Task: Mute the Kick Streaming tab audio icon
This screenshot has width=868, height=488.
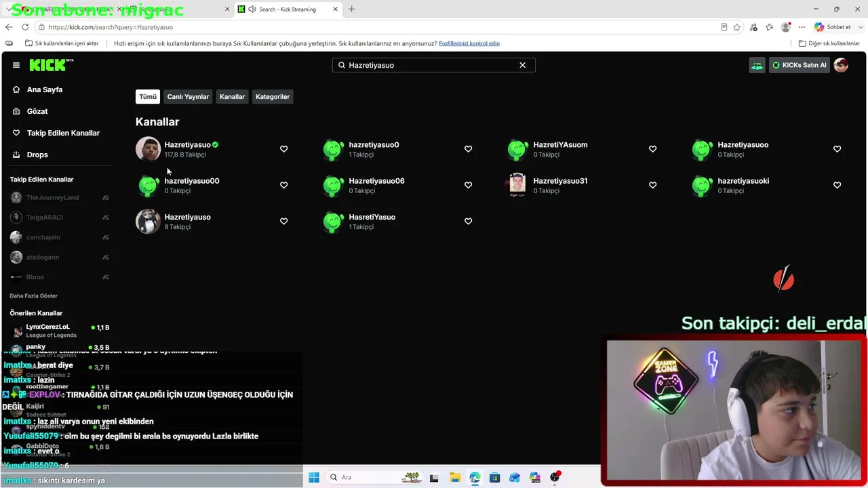Action: (252, 9)
